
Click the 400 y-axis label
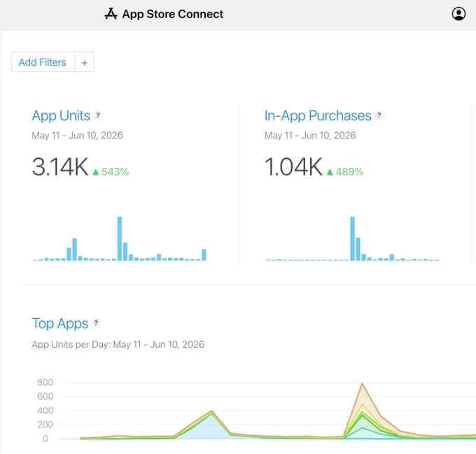point(45,411)
